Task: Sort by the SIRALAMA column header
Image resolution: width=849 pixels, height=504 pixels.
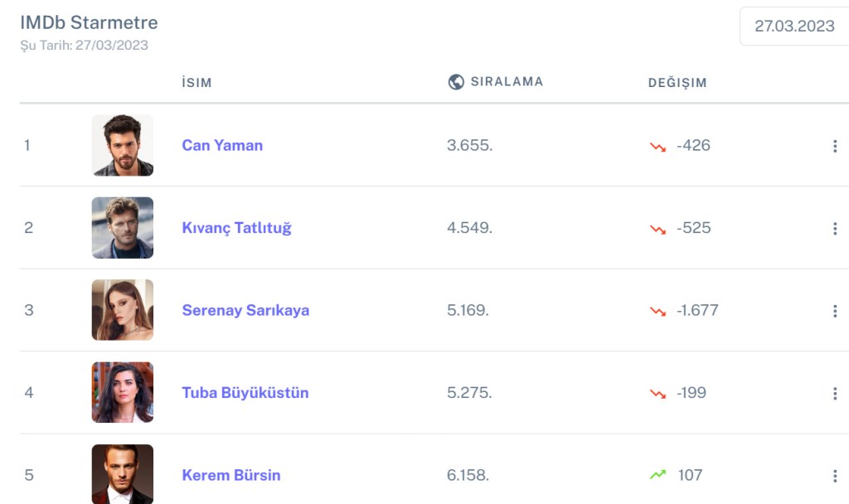Action: click(507, 82)
